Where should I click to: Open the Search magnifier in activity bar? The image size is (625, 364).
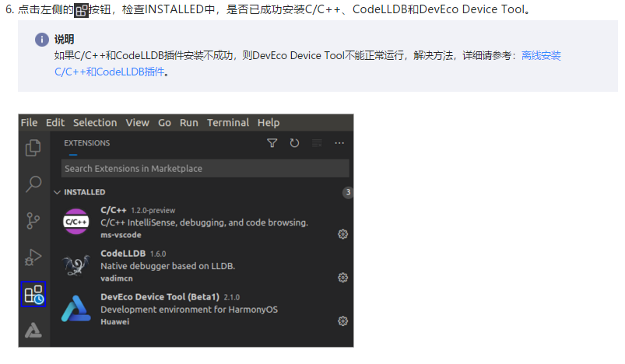[x=33, y=184]
